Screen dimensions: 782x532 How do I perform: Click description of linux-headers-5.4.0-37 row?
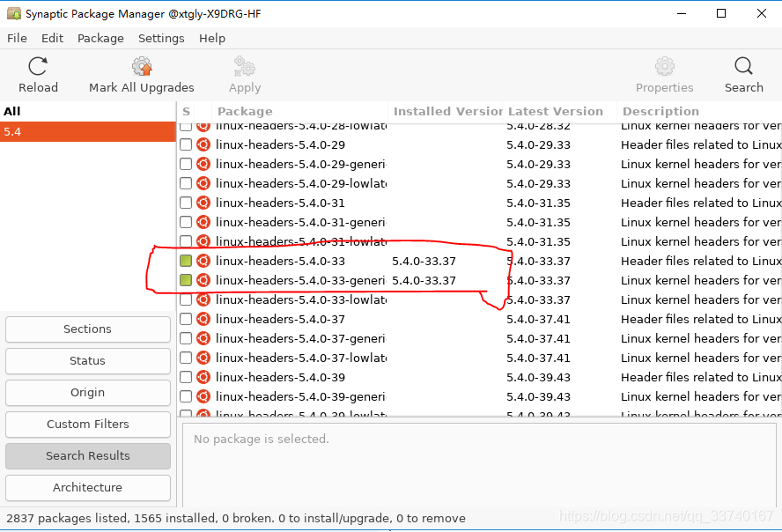coord(701,319)
